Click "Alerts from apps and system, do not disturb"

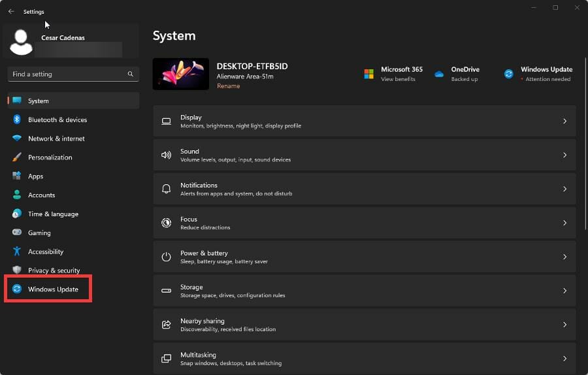pos(237,193)
